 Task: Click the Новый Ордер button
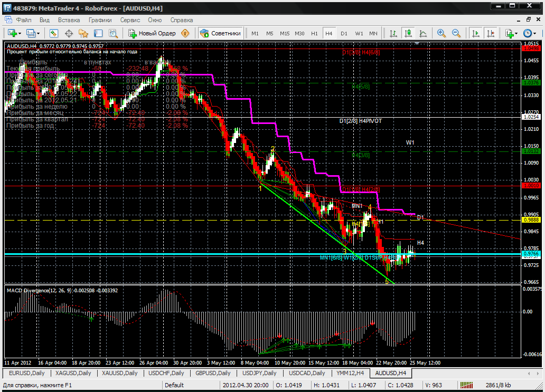pyautogui.click(x=152, y=33)
